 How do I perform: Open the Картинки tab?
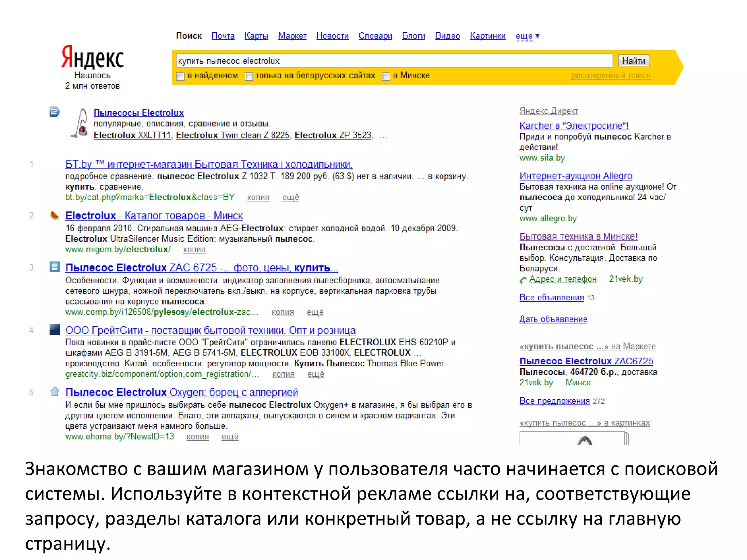pyautogui.click(x=488, y=36)
